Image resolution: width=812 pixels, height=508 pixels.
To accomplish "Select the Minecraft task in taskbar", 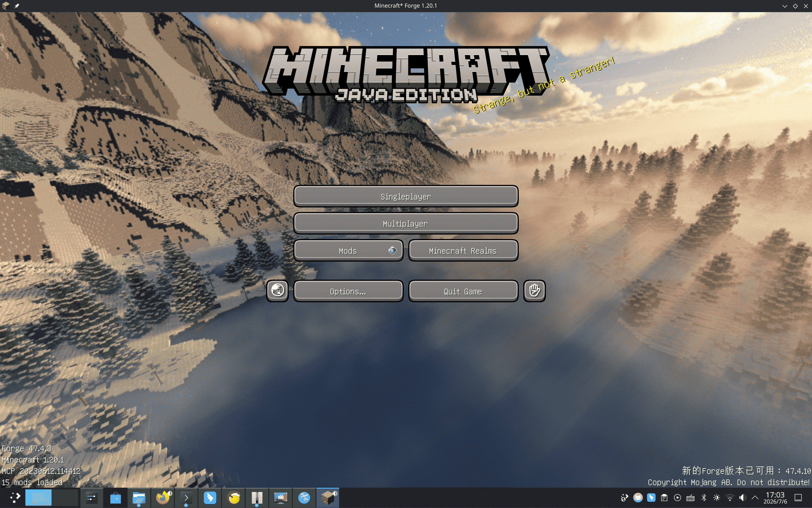I will point(328,498).
